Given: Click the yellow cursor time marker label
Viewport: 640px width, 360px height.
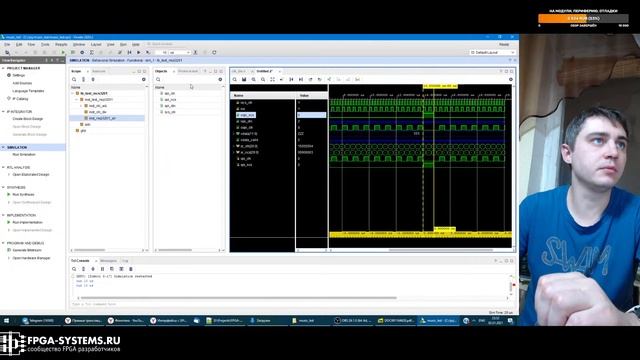Looking at the screenshot, I should coord(440,86).
